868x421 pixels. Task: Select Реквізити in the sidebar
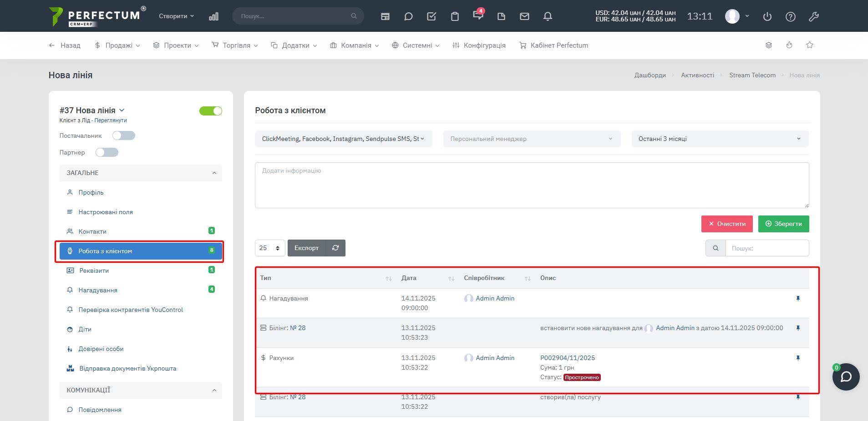94,271
